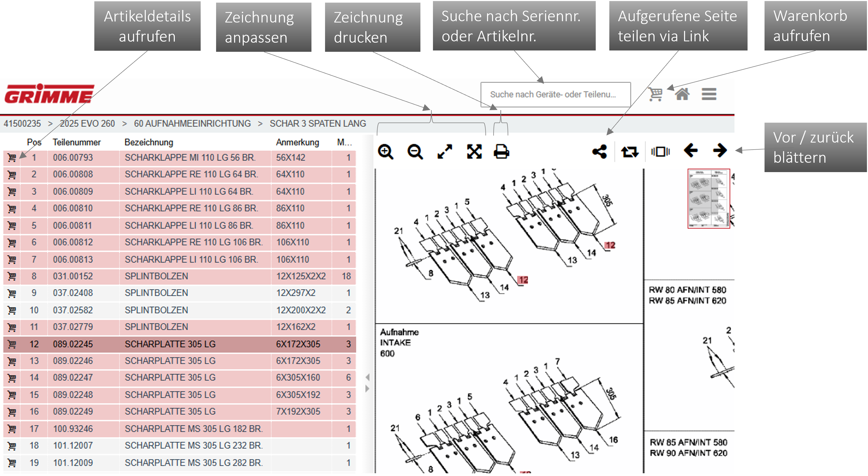This screenshot has width=868, height=476.
Task: Click note 12X125X2X2 for SPLINTBOLZEN
Action: tap(301, 276)
